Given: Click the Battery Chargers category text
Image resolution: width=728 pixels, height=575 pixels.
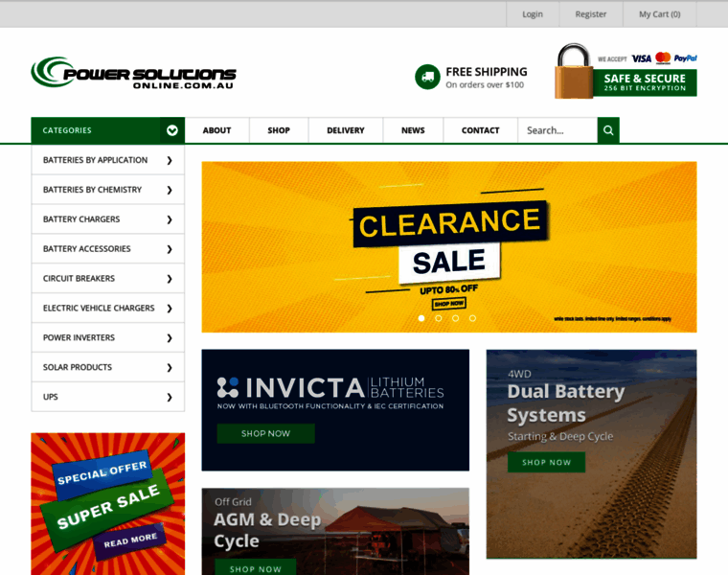Looking at the screenshot, I should [x=81, y=219].
